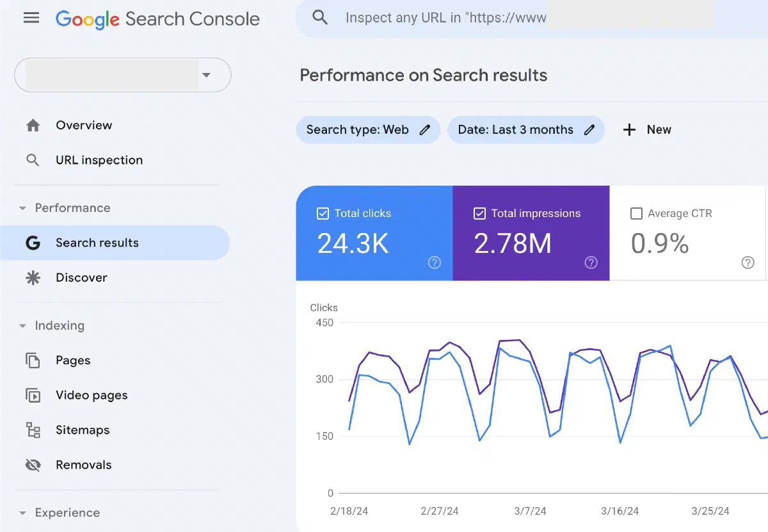Screen dimensions: 768x532
Task: Open the Search type: Web filter
Action: (x=368, y=130)
